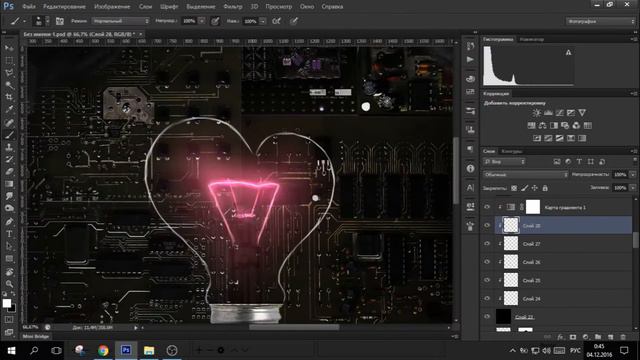Switch to the Paths tab beside Layers
Image resolution: width=640 pixels, height=360 pixels.
511,151
